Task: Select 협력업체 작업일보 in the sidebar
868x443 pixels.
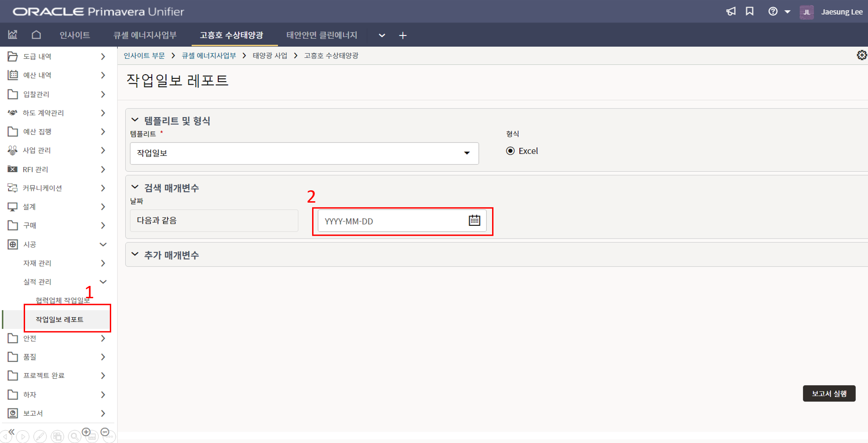Action: point(62,300)
